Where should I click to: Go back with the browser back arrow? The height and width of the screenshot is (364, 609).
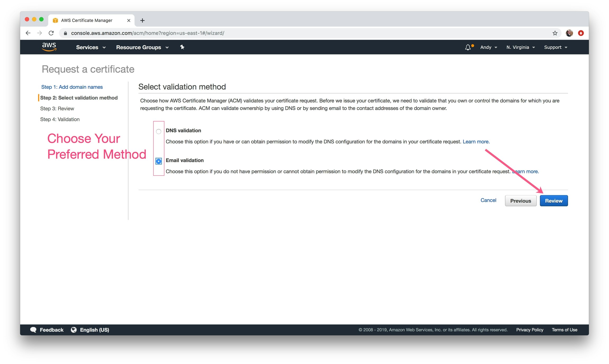28,33
